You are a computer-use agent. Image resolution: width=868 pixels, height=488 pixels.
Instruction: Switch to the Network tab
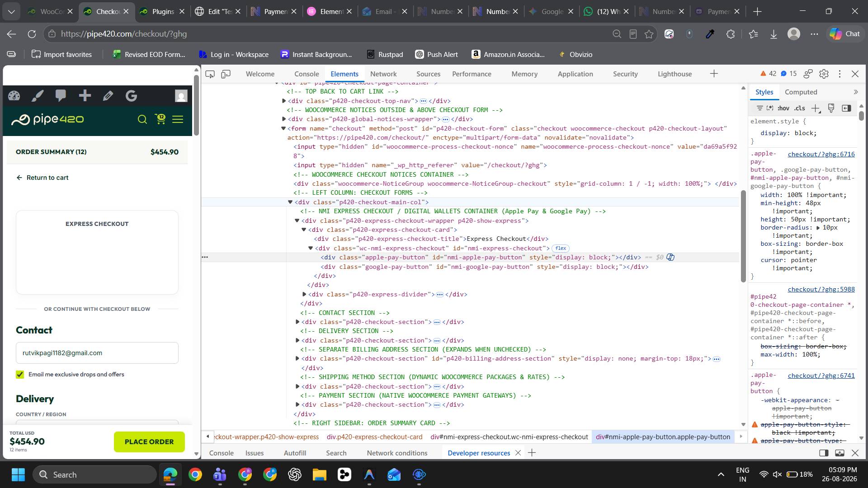point(383,74)
